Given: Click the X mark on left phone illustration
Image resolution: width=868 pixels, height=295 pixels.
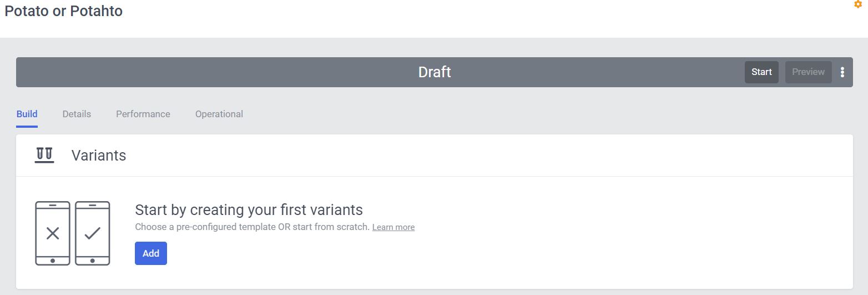Looking at the screenshot, I should tap(53, 233).
